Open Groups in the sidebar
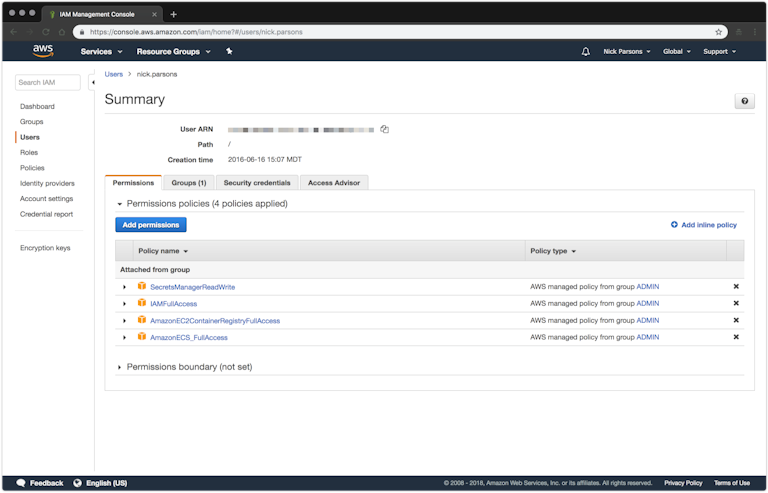Screen dimensions: 768x493 [x=31, y=121]
